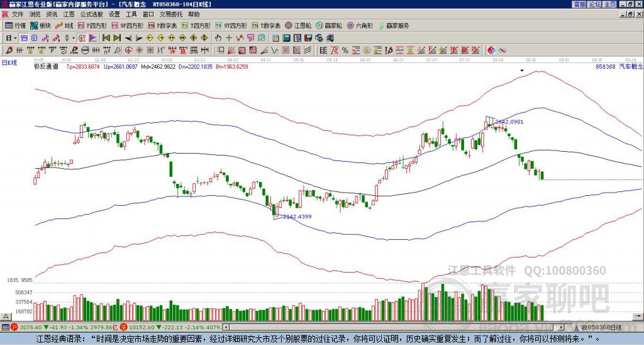Screen dimensions: 644x345
Task: Select the percent sign tool
Action: pos(345,50)
